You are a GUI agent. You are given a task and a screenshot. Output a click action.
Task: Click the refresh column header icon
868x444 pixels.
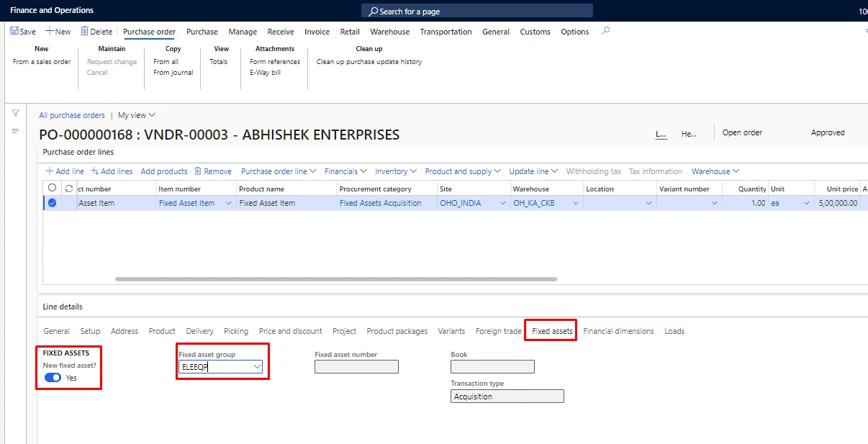click(x=69, y=189)
